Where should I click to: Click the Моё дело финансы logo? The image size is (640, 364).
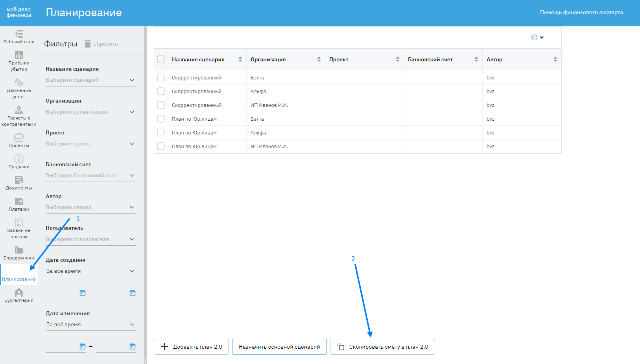tap(18, 13)
